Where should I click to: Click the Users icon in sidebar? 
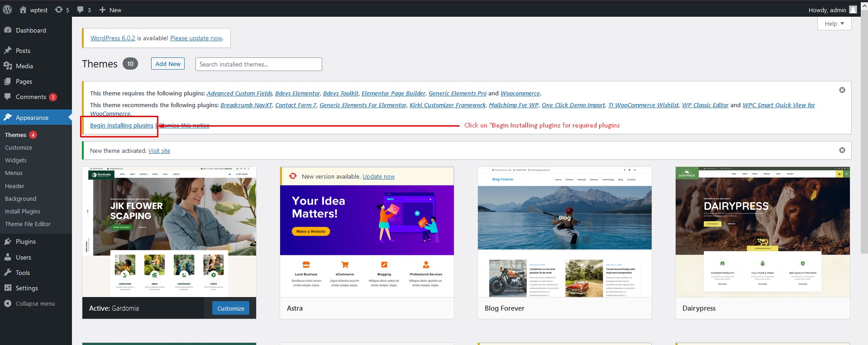coord(8,257)
